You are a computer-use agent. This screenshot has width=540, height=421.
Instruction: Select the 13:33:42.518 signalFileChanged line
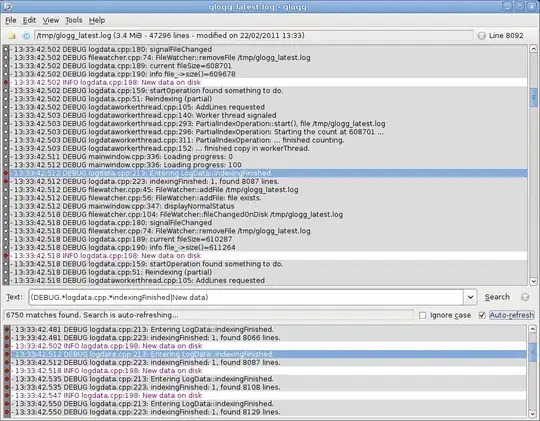coord(268,223)
